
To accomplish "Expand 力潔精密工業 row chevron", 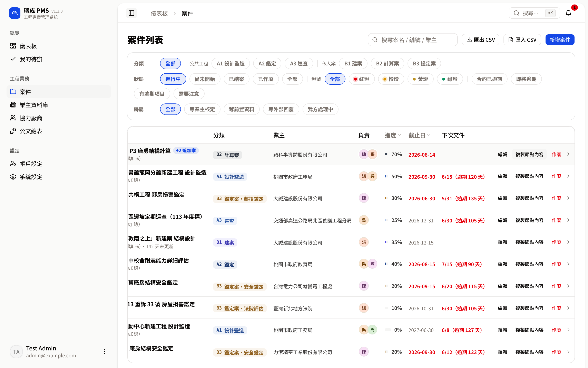I will tap(568, 352).
